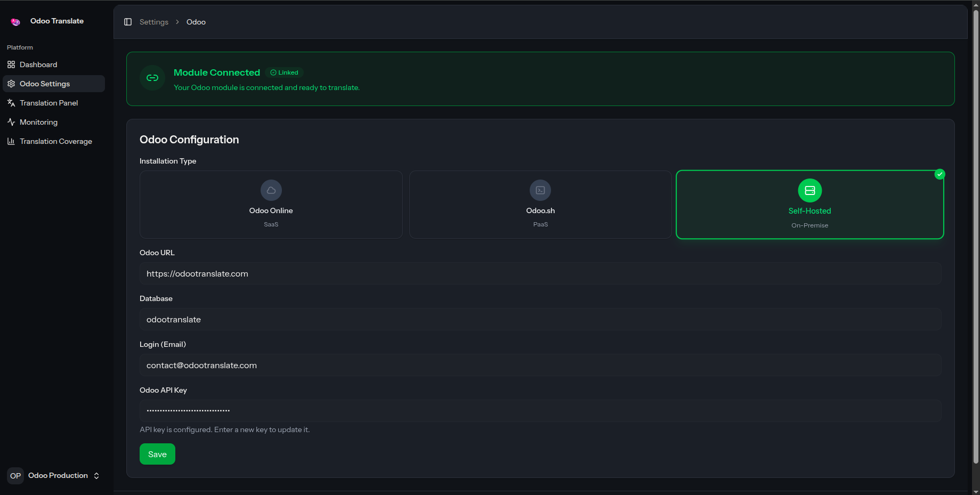Image resolution: width=980 pixels, height=495 pixels.
Task: Select Odoo Online SaaS installation type
Action: 271,205
